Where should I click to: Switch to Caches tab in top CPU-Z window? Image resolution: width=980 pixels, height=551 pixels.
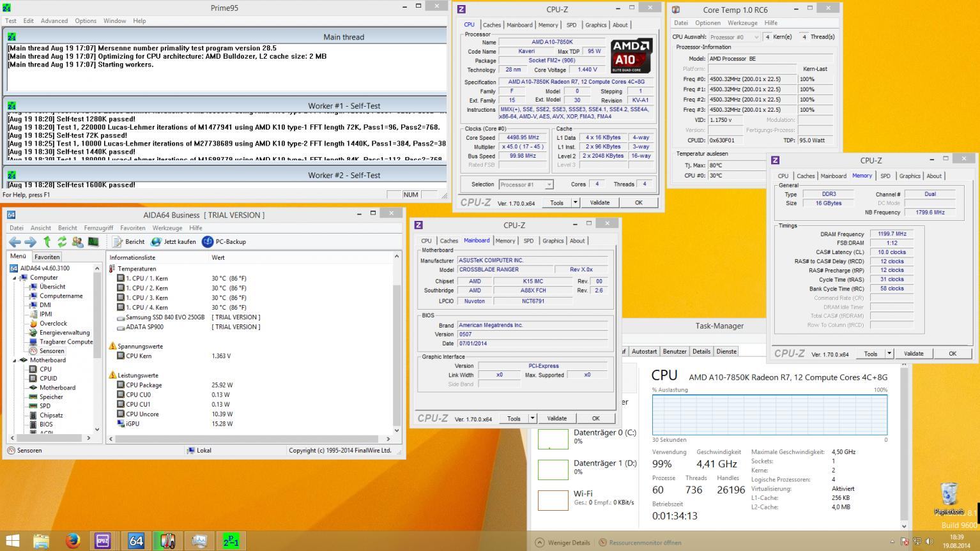(x=492, y=25)
